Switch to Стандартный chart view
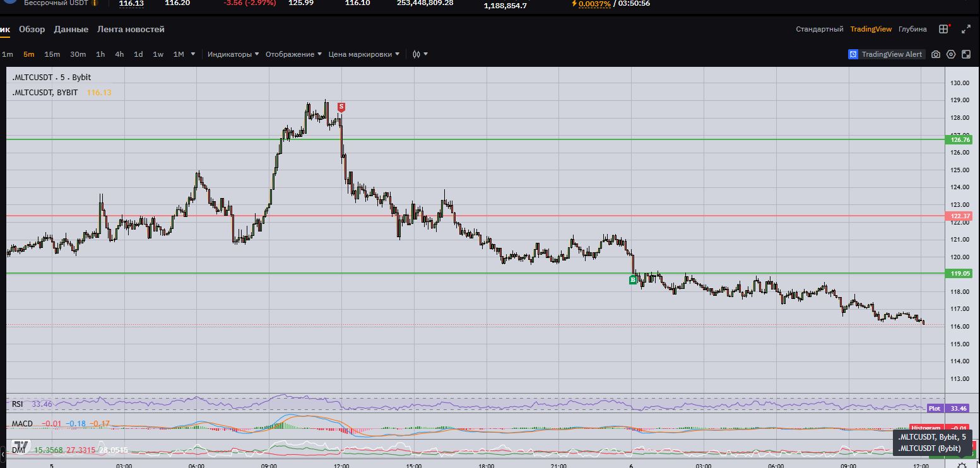 pyautogui.click(x=820, y=29)
